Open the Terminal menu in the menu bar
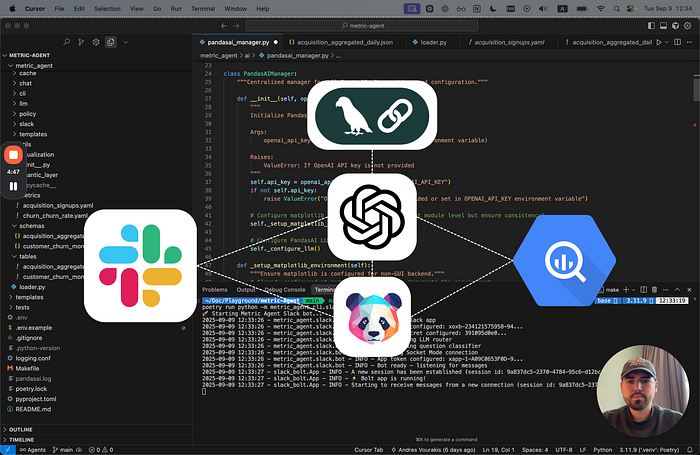This screenshot has height=455, width=700. 203,8
